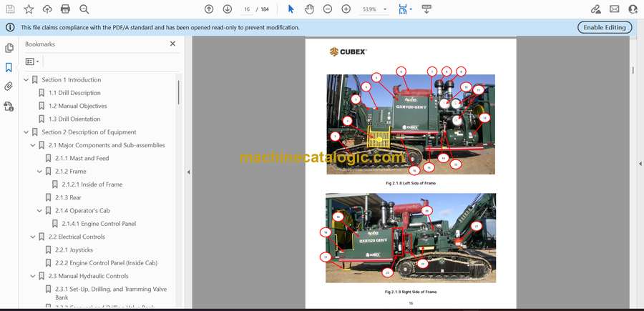
Task: Open Section 1 Introduction bookmark
Action: 71,79
